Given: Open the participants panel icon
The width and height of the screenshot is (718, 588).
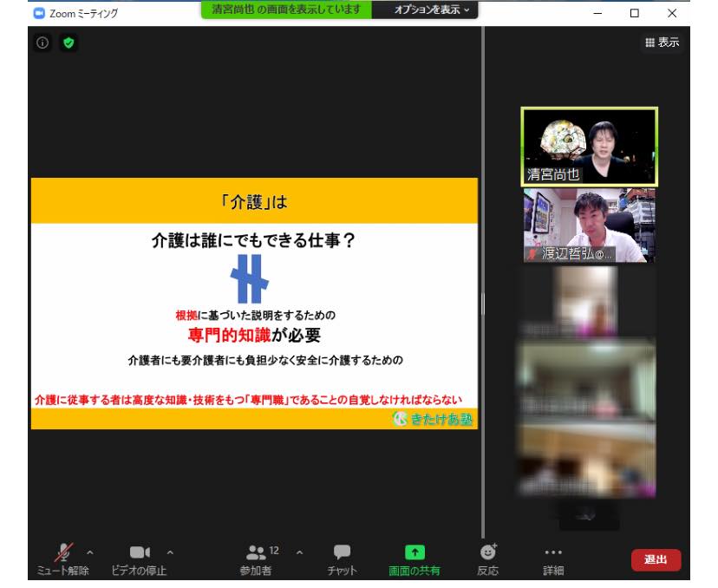Looking at the screenshot, I should point(256,551).
